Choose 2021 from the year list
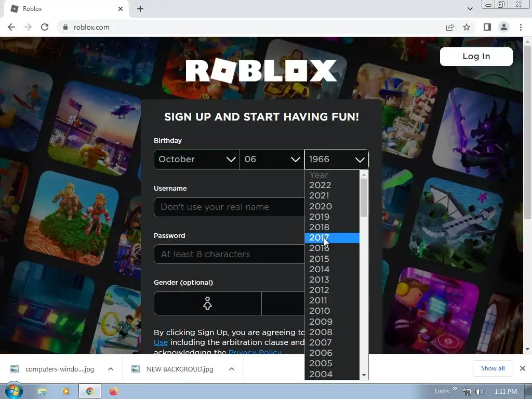The height and width of the screenshot is (399, 532). click(332, 196)
